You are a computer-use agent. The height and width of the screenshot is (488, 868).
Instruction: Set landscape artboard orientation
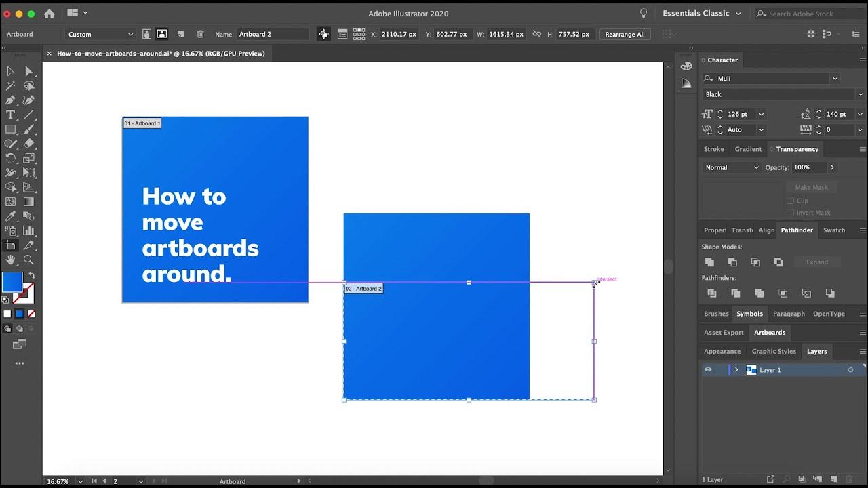pyautogui.click(x=162, y=34)
